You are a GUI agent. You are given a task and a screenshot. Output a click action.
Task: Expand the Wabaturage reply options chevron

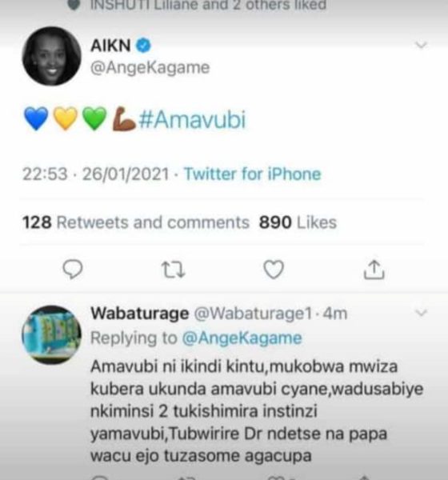(422, 313)
